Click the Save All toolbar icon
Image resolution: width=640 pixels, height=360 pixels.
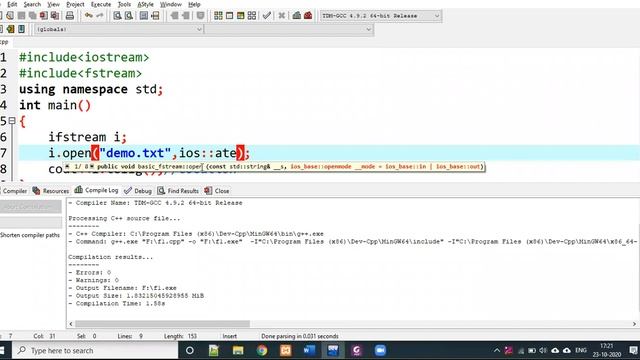click(x=32, y=16)
